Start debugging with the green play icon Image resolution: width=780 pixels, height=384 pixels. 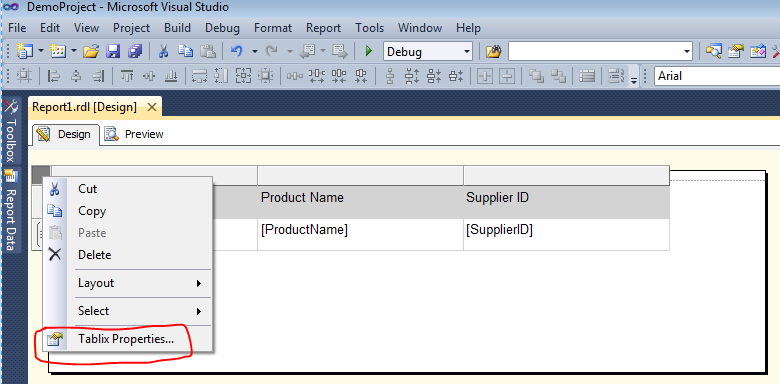[369, 51]
